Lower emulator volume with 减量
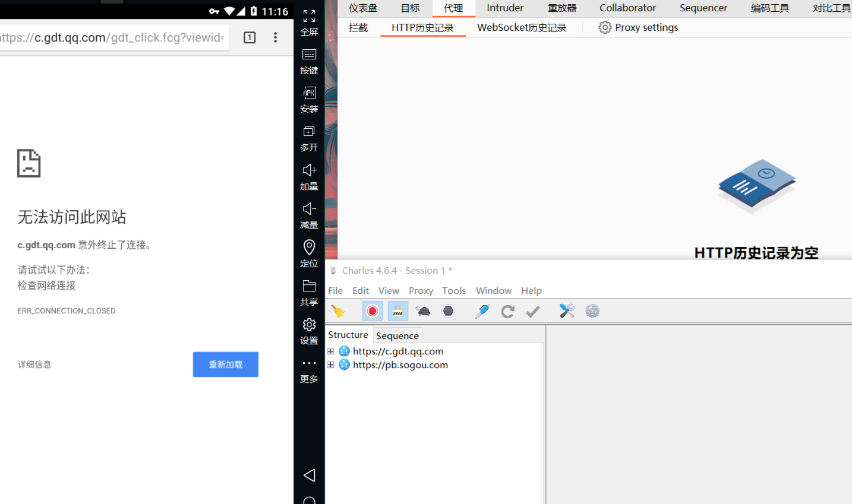This screenshot has height=504, width=852. click(x=309, y=216)
